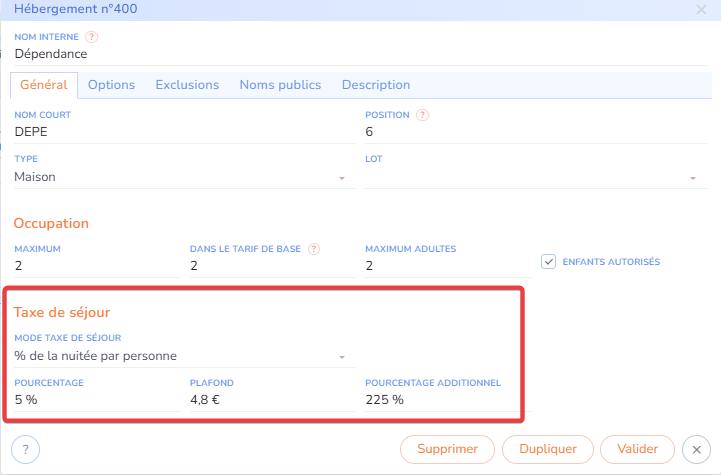
Task: Go to the Noms publics tab
Action: (x=280, y=85)
